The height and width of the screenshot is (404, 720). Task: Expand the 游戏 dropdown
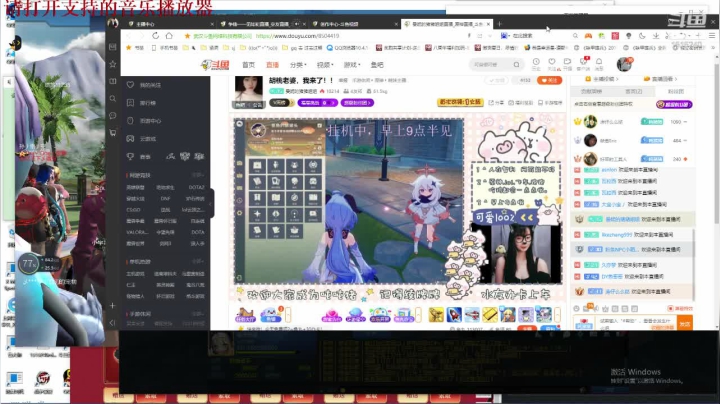tap(352, 65)
